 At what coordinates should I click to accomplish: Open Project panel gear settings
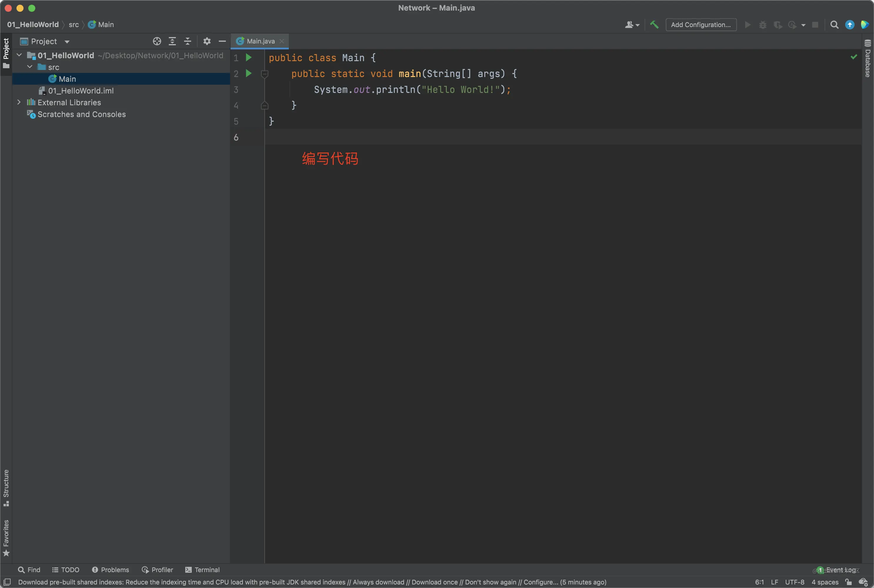(207, 41)
